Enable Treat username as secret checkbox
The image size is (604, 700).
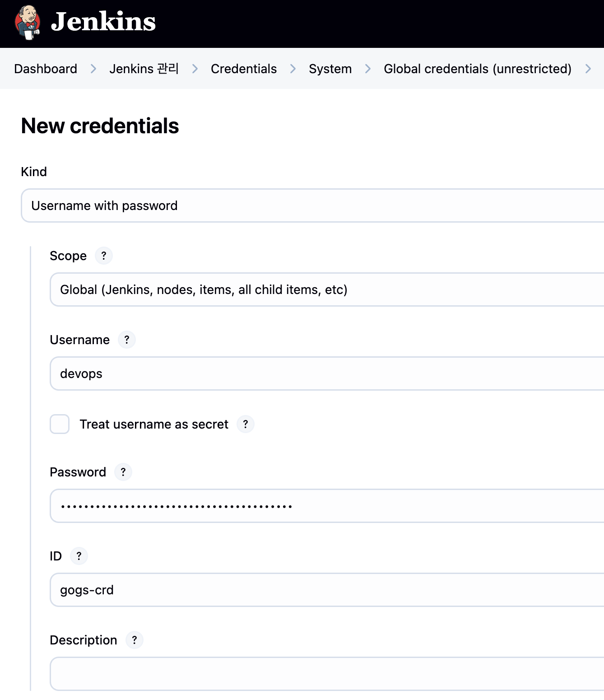tap(60, 424)
